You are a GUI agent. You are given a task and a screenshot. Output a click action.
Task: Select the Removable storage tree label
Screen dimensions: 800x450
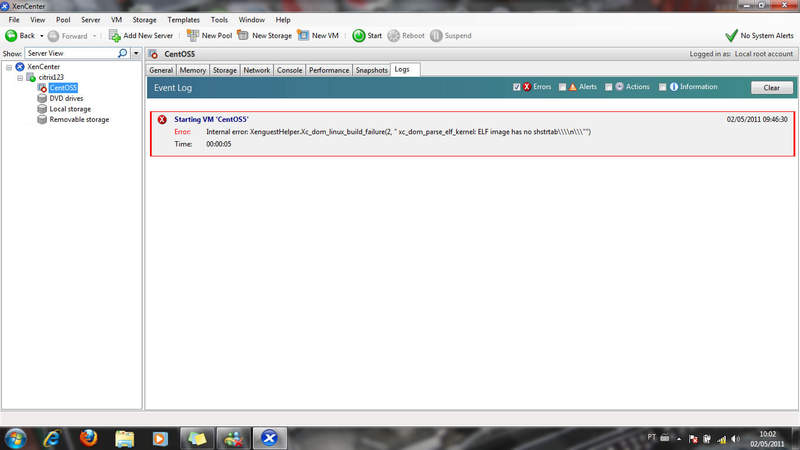(79, 119)
